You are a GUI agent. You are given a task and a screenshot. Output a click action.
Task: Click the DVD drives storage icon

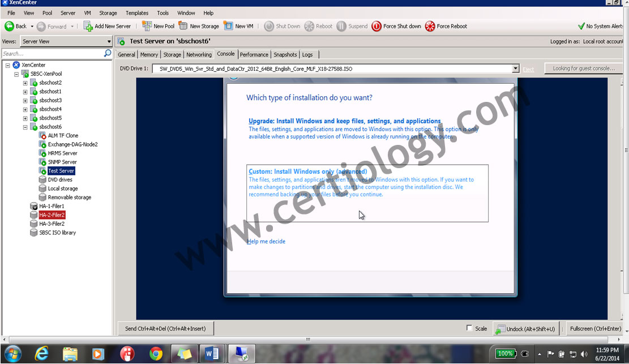42,180
